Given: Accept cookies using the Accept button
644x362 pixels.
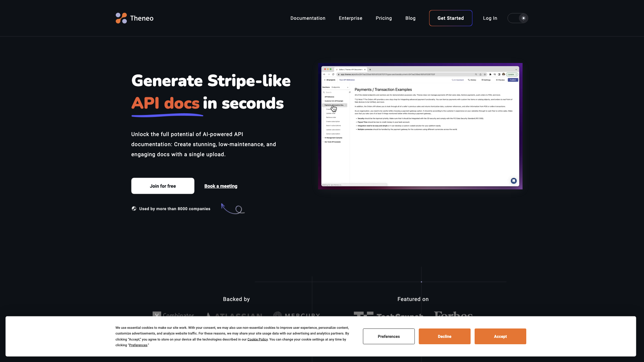Looking at the screenshot, I should coord(500,337).
